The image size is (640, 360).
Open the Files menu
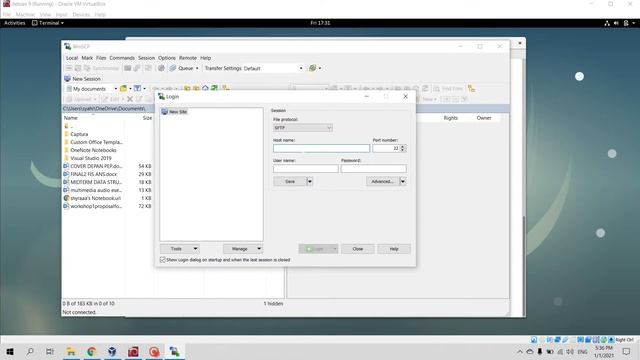[x=101, y=58]
